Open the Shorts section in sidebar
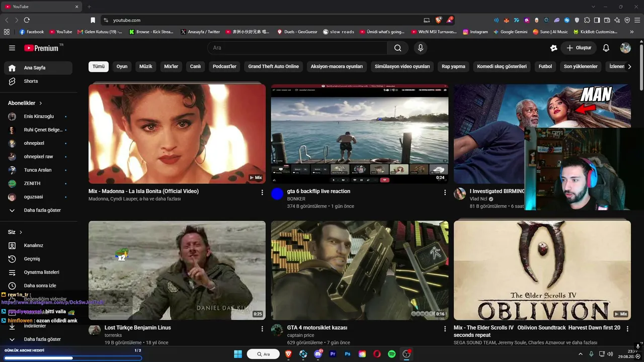This screenshot has height=362, width=644. [38, 81]
